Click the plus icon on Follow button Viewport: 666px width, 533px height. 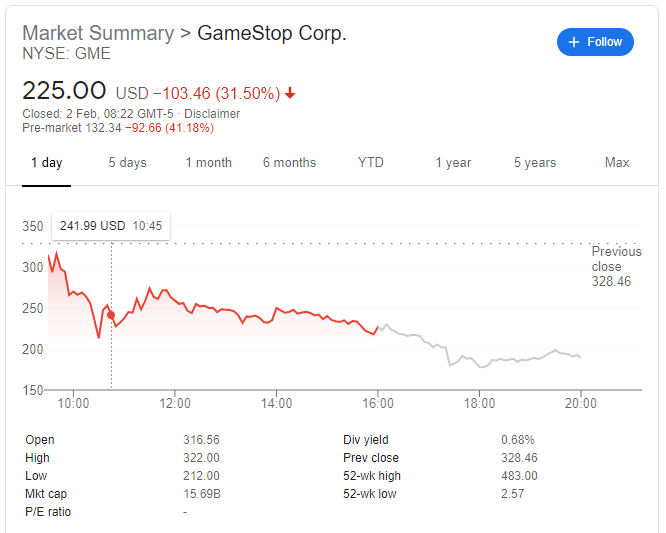coord(574,42)
